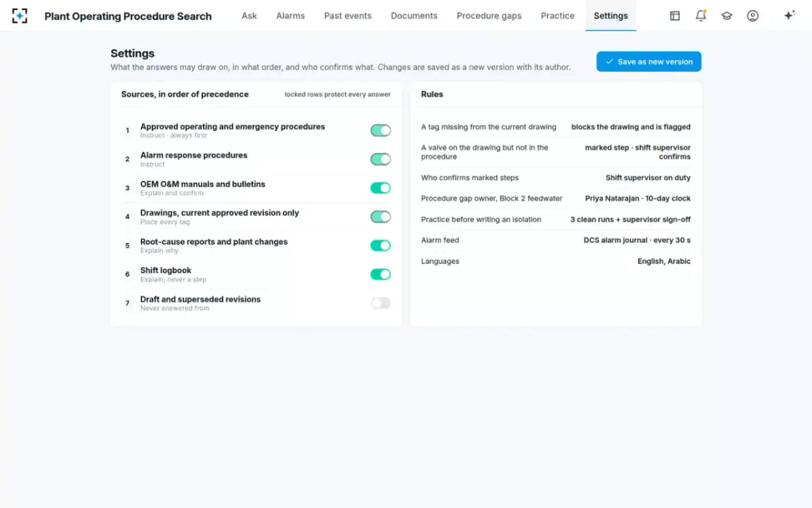Disable OEM O&M manuals and bulletins
The image size is (812, 508).
380,188
